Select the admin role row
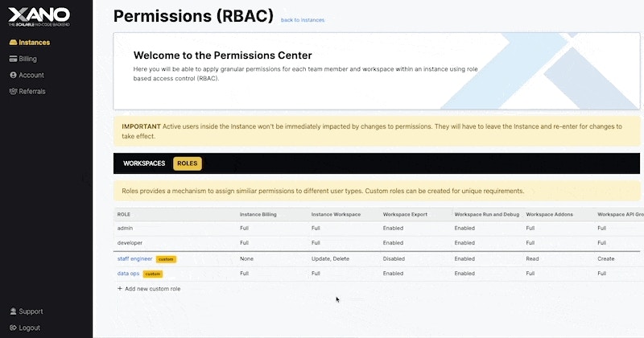The image size is (644, 338). tap(378, 229)
